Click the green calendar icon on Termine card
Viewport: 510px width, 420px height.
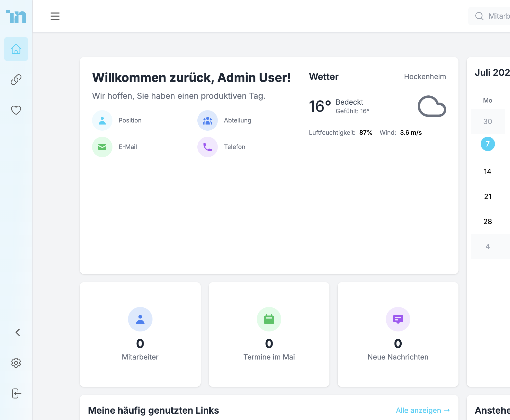click(x=269, y=319)
